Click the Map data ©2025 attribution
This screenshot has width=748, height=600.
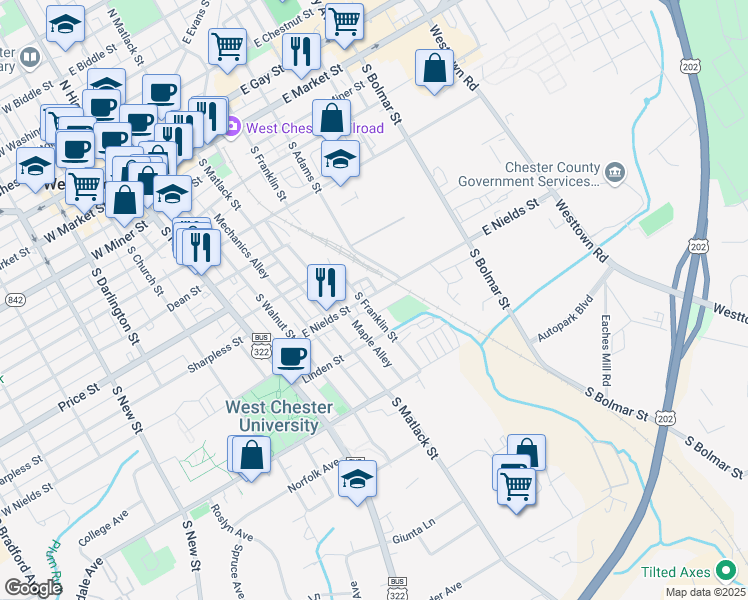pos(706,593)
